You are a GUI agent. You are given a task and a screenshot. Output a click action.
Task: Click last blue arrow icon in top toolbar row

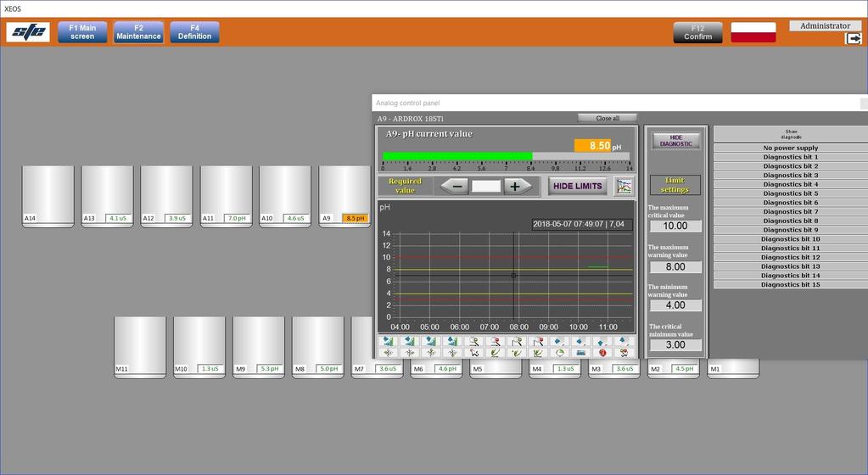(x=624, y=341)
